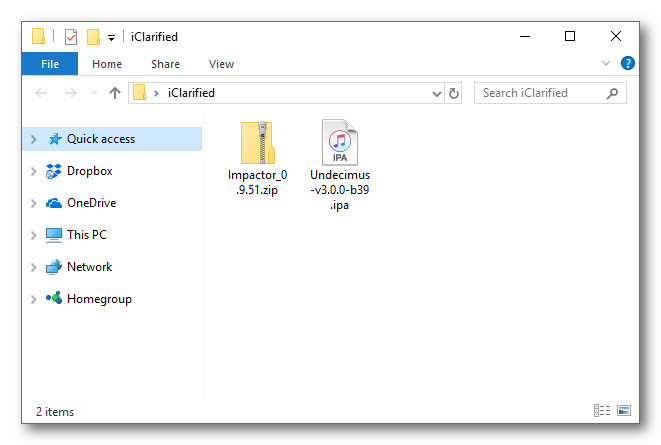This screenshot has height=445, width=661.
Task: Switch to Details view icon in status bar
Action: pyautogui.click(x=602, y=410)
